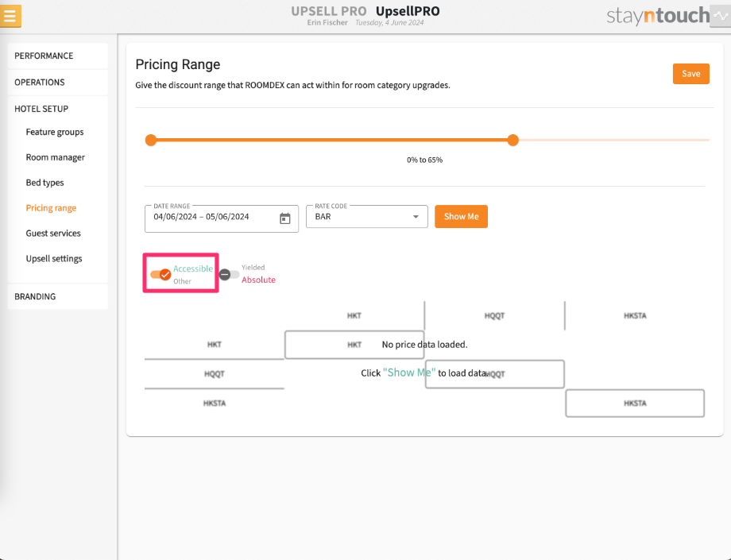Click the user name Erin Fischer
The width and height of the screenshot is (731, 560).
[327, 22]
